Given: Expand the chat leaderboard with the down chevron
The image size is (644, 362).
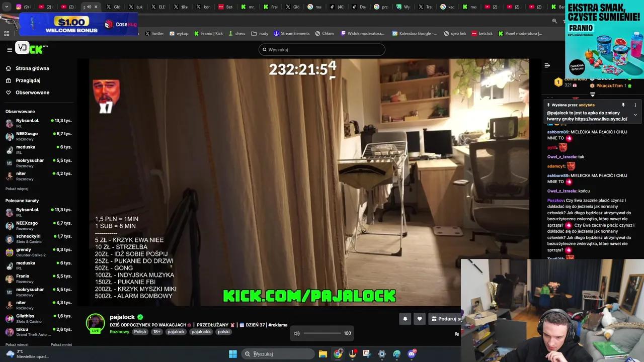Looking at the screenshot, I should tap(593, 95).
